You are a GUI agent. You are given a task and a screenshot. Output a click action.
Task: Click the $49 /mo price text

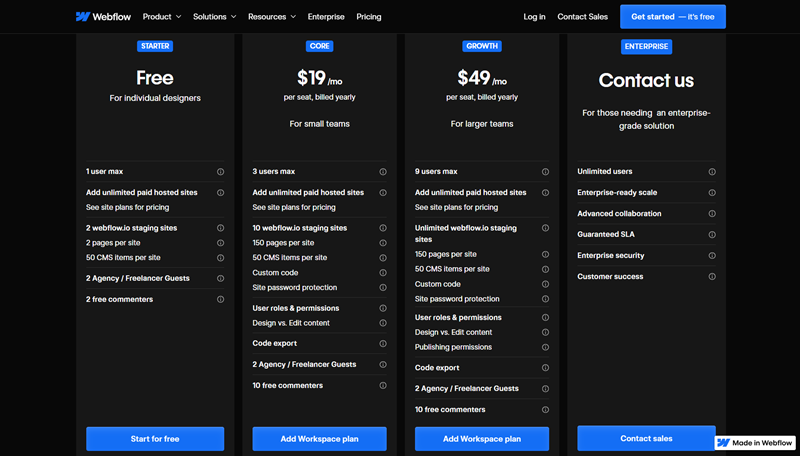pyautogui.click(x=482, y=78)
